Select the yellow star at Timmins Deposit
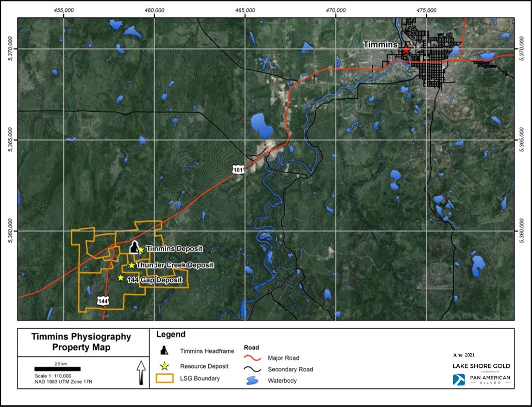Screen dimensions: 532x407 pos(141,250)
